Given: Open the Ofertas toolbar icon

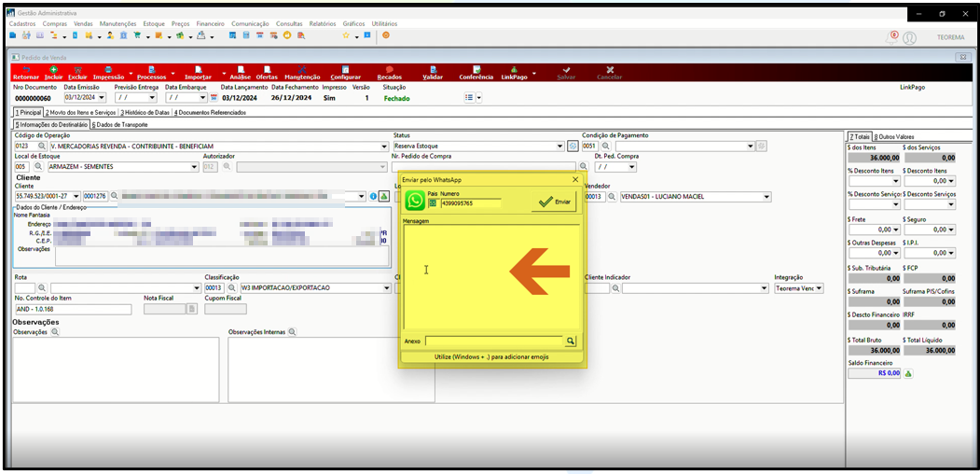Looking at the screenshot, I should 267,69.
